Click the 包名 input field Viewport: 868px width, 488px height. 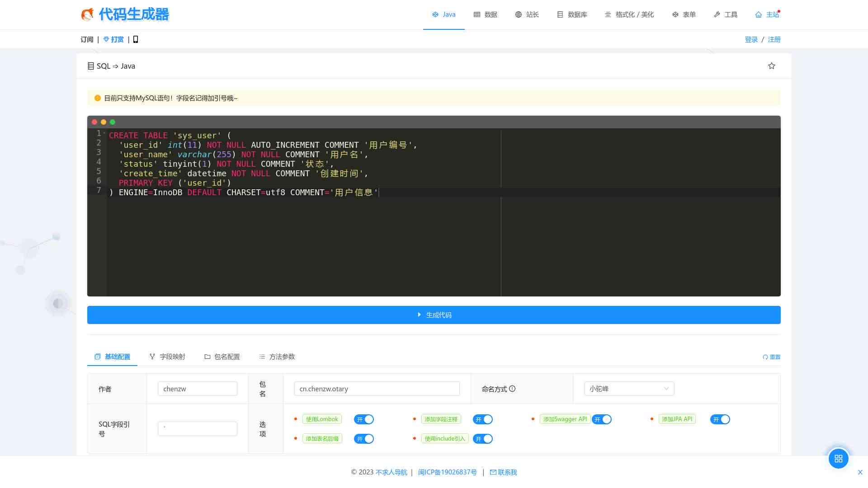pos(377,389)
